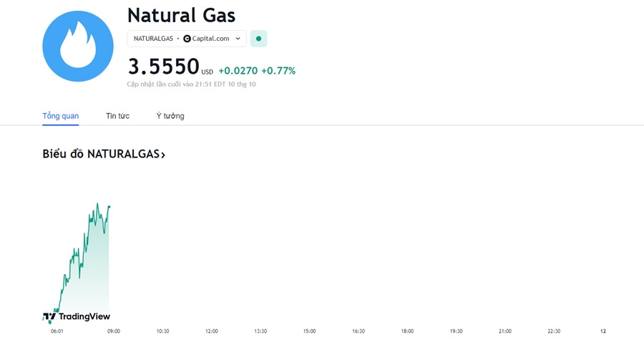Click the 3.5550 price value
The height and width of the screenshot is (340, 644).
163,67
